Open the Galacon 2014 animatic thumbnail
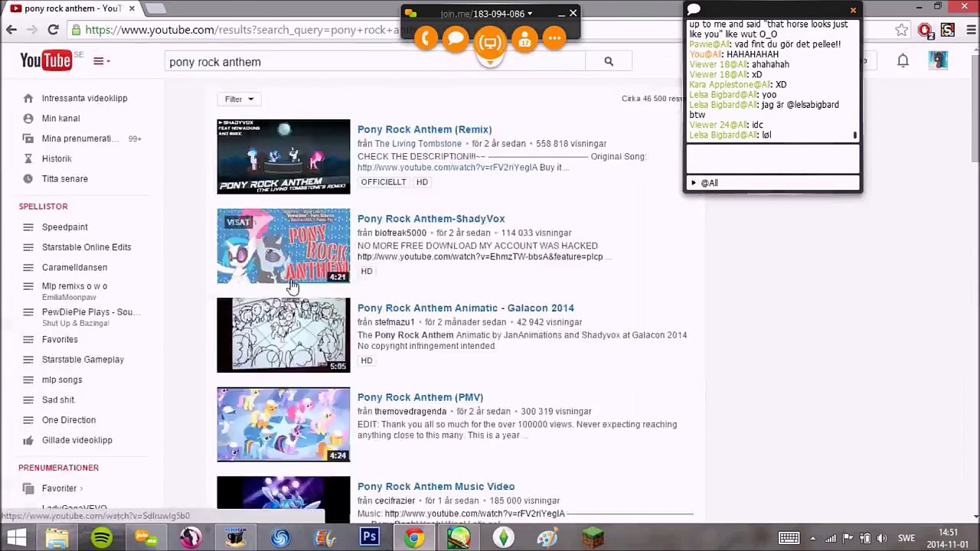 [283, 335]
